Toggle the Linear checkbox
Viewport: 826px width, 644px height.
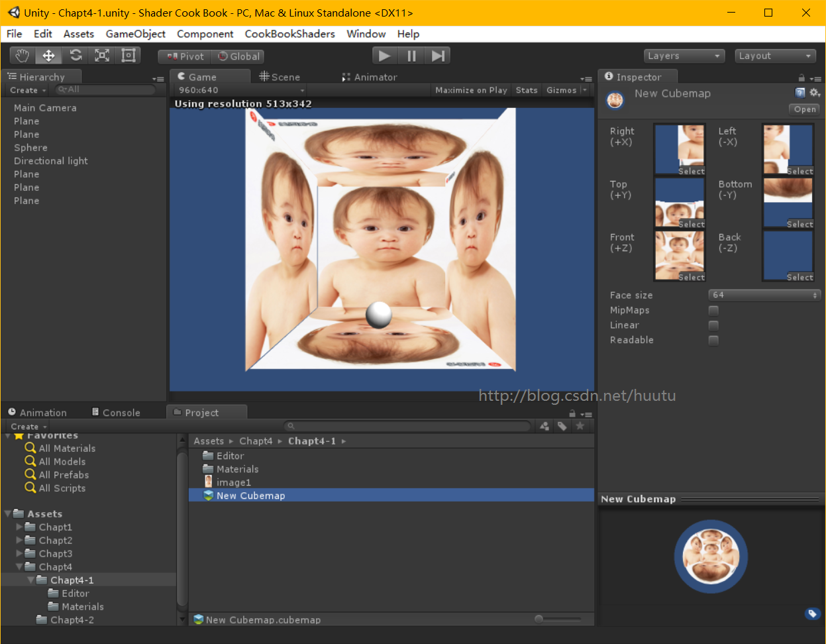point(713,325)
